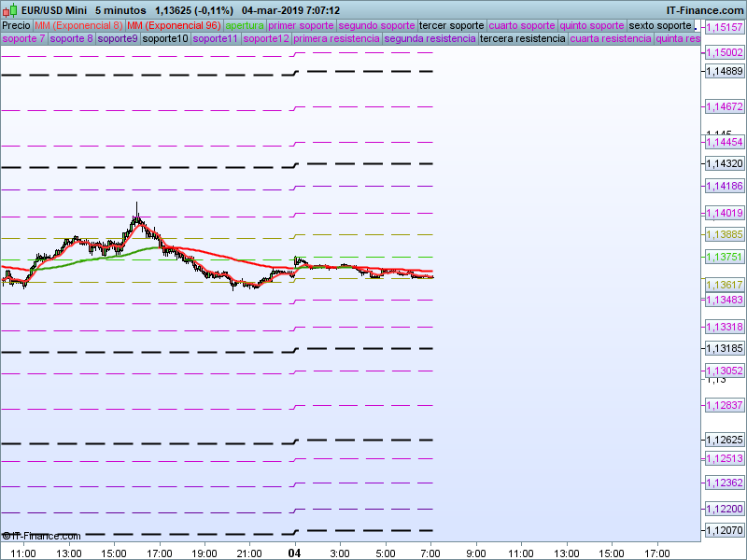Click the 1,15157 price label on the axis
This screenshot has width=747, height=560.
pos(725,28)
